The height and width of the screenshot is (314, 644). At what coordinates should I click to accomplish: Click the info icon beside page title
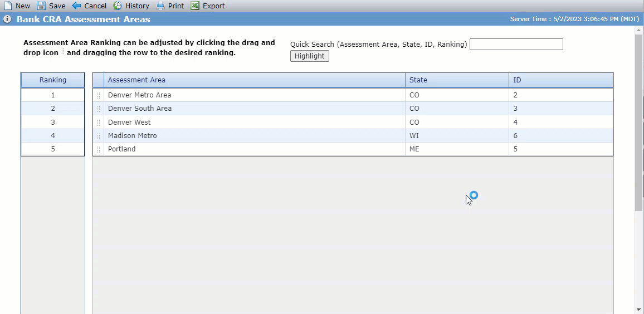click(x=7, y=19)
